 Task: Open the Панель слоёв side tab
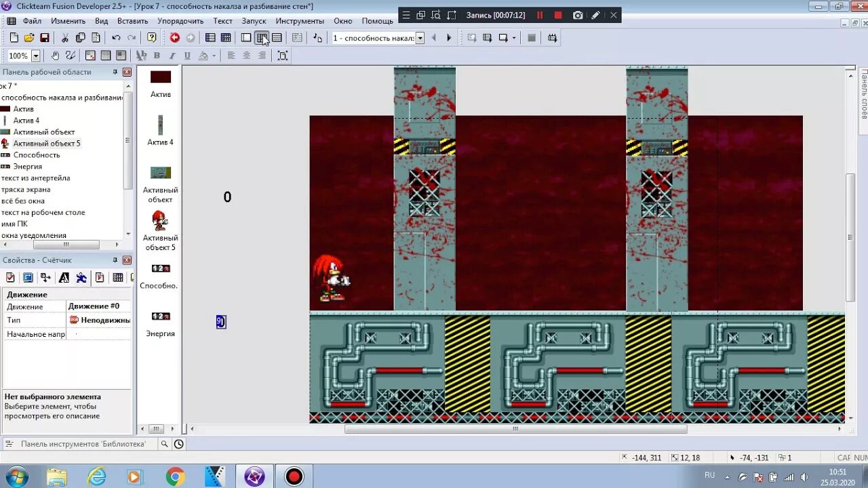pyautogui.click(x=863, y=95)
